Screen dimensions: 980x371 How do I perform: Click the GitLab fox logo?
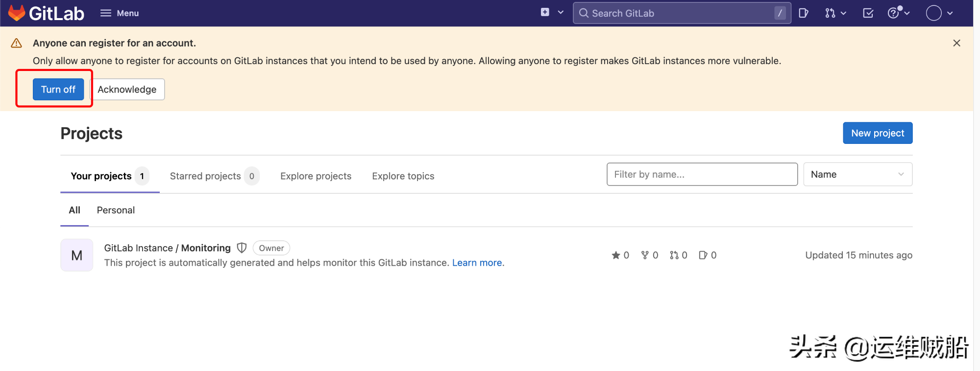[x=17, y=13]
